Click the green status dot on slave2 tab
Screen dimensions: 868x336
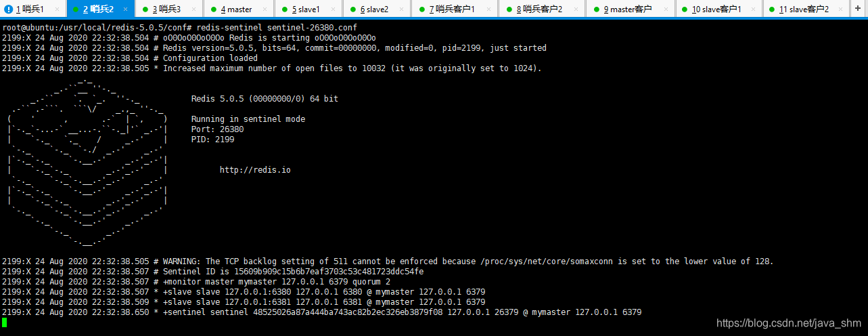point(352,9)
